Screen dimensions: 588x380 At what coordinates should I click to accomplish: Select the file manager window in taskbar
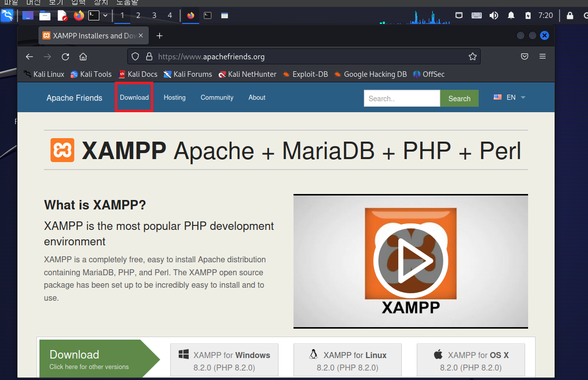click(x=224, y=15)
